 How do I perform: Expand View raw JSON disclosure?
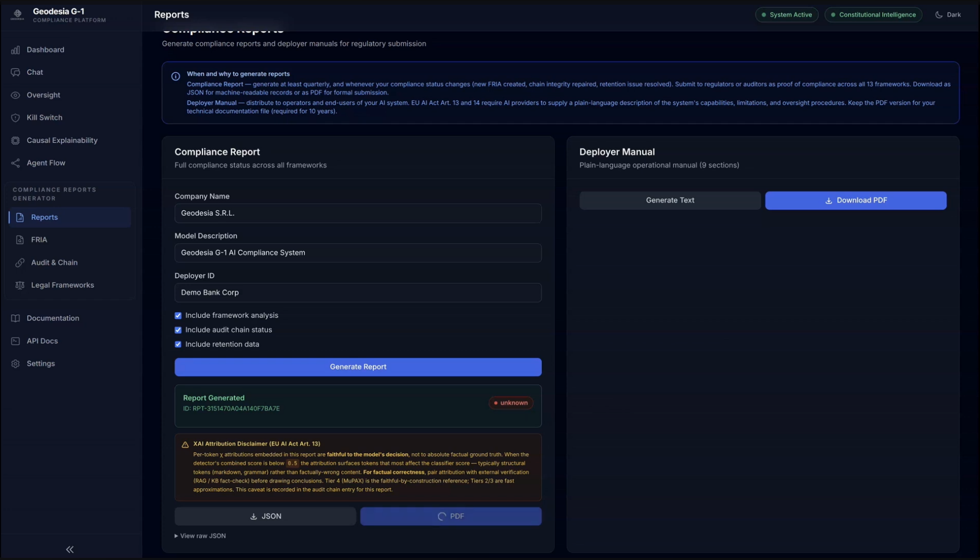200,536
